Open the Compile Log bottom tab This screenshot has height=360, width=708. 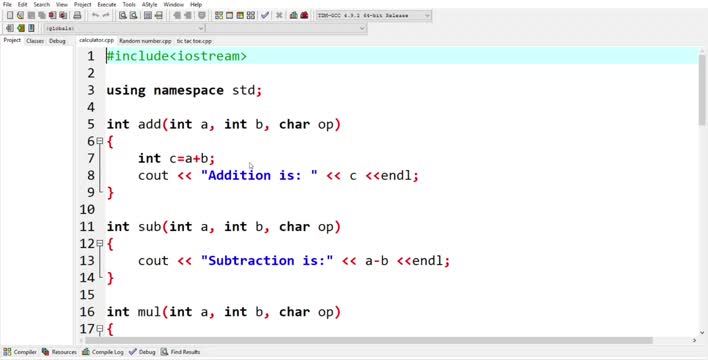coord(103,352)
